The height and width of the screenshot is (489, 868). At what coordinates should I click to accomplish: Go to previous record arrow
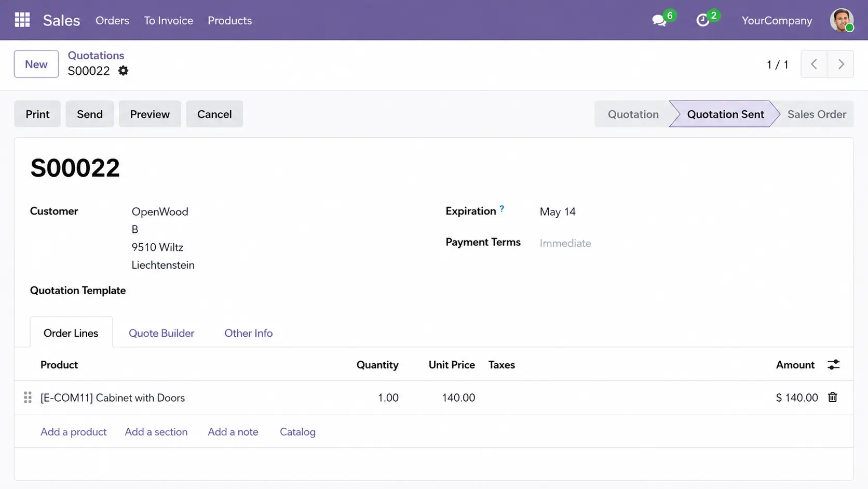814,64
